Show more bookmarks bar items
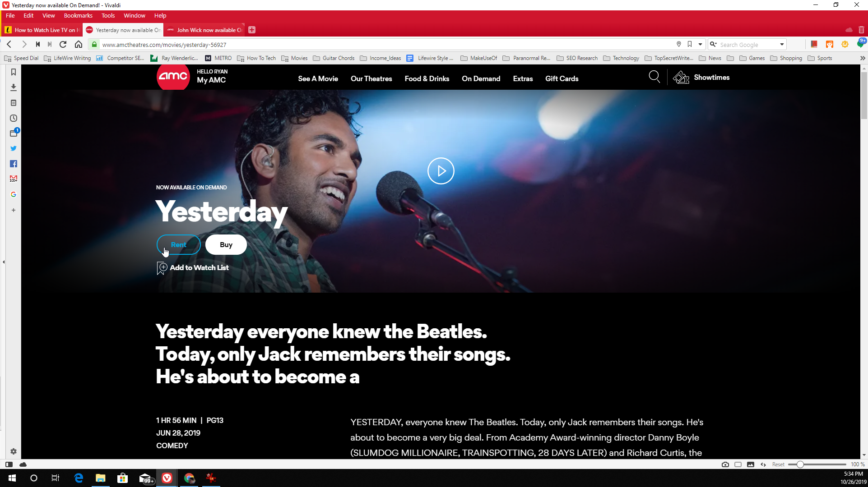868x487 pixels. coord(863,58)
